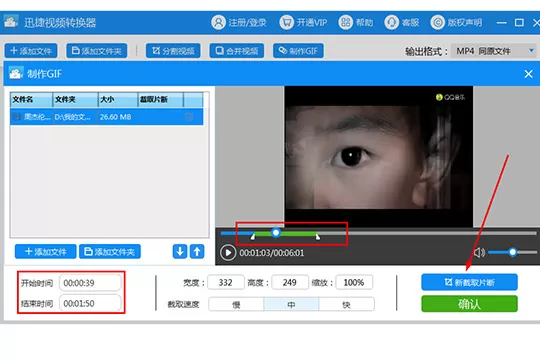Close the 制作GIF dialog

(x=528, y=74)
